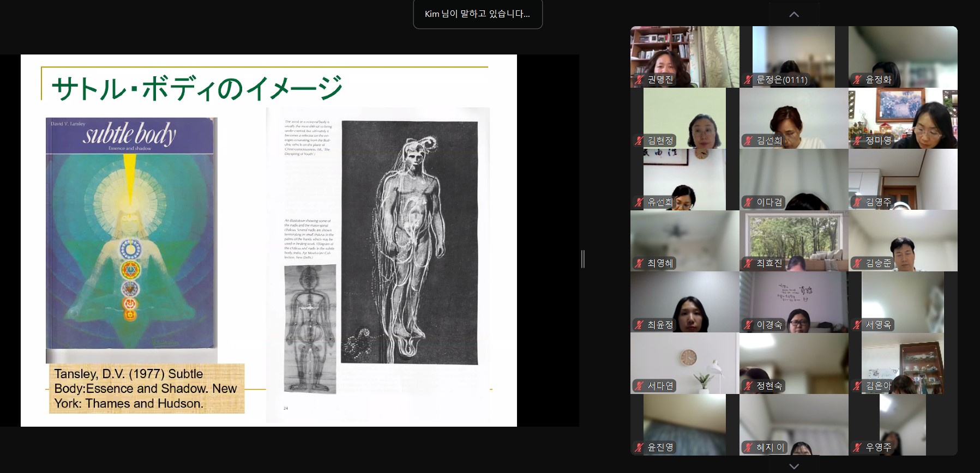
Task: Click the name label 윤진영
Action: pyautogui.click(x=660, y=447)
